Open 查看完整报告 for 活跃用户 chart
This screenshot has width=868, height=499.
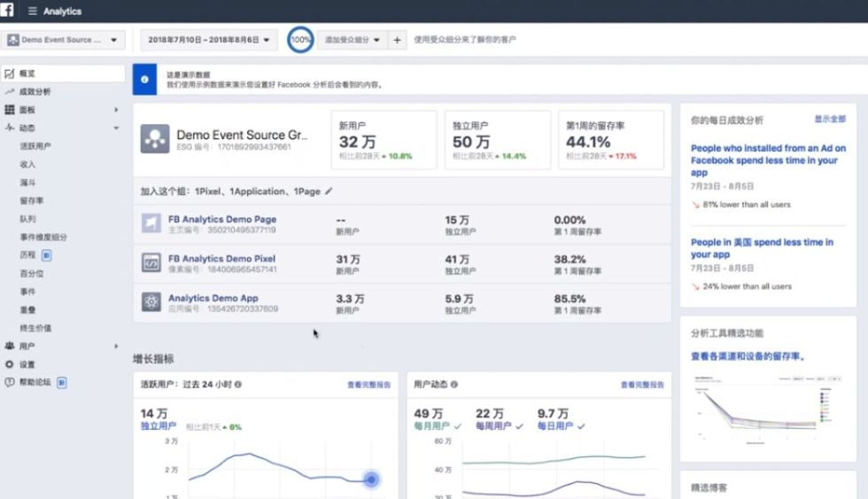[x=368, y=385]
